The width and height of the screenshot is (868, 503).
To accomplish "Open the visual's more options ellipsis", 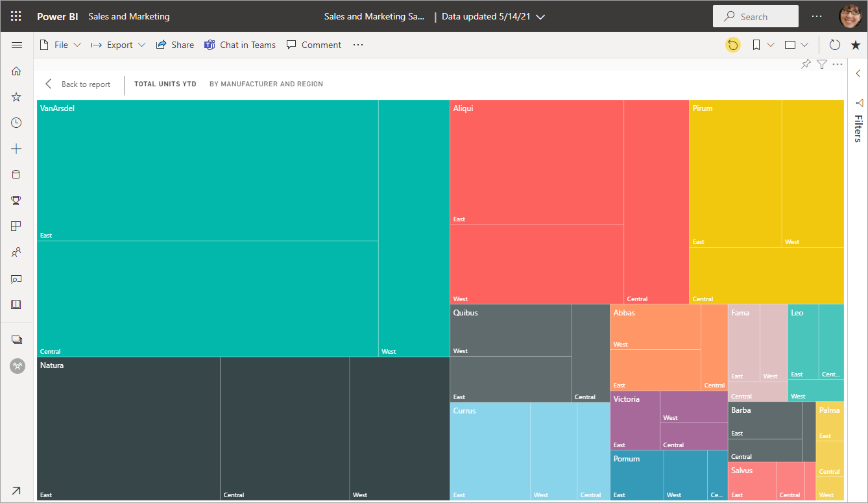I will coord(838,64).
